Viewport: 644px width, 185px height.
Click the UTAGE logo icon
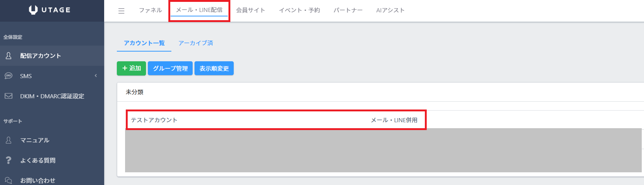33,10
